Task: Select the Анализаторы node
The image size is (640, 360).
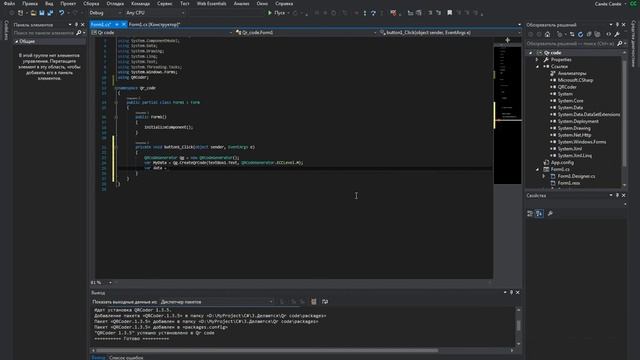Action: pyautogui.click(x=571, y=73)
